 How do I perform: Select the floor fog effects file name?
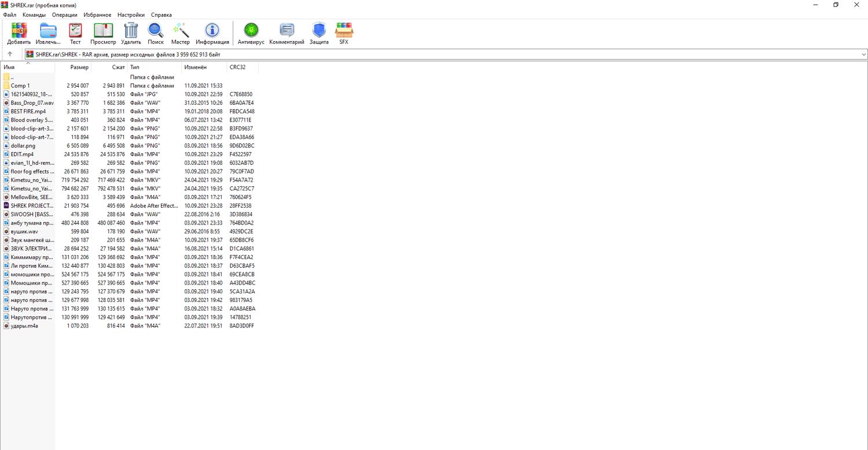(x=32, y=171)
